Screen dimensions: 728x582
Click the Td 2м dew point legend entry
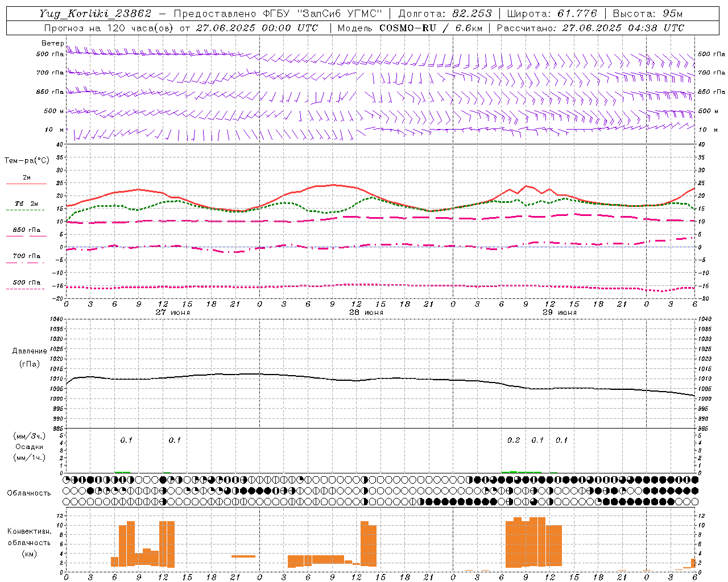pos(26,203)
